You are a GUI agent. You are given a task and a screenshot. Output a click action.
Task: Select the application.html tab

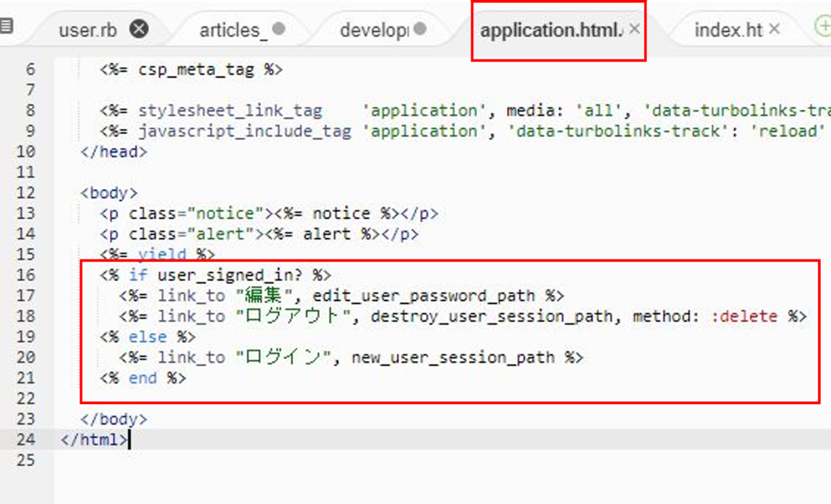[551, 30]
